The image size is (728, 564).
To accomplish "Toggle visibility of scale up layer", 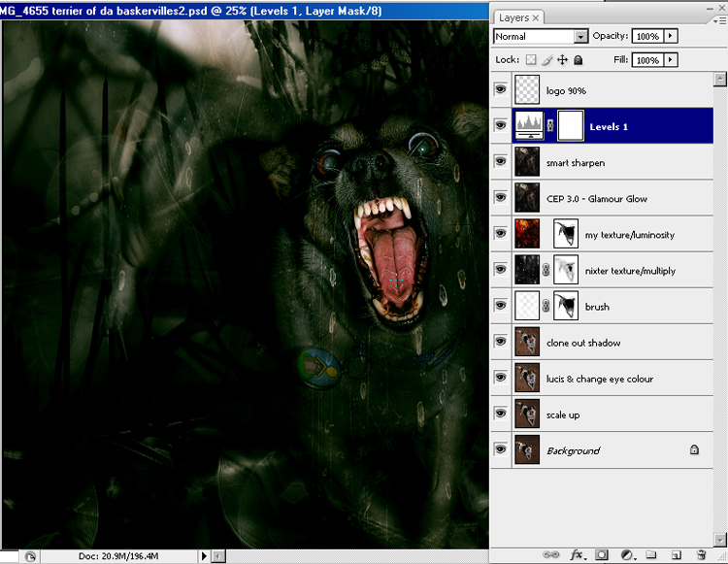I will click(x=501, y=414).
